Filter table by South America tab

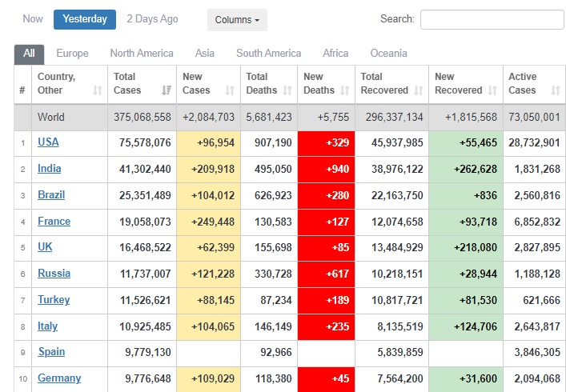[x=268, y=54]
